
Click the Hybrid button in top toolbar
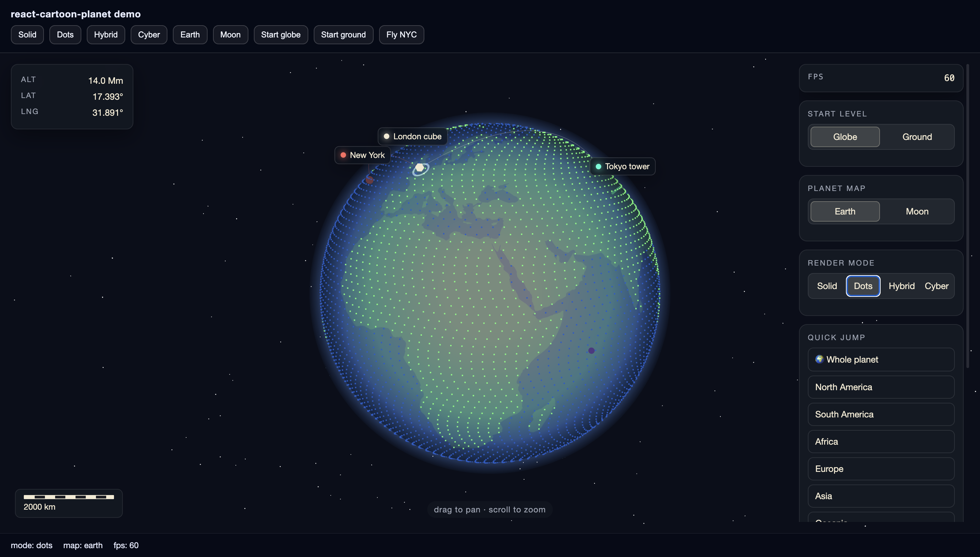(106, 35)
